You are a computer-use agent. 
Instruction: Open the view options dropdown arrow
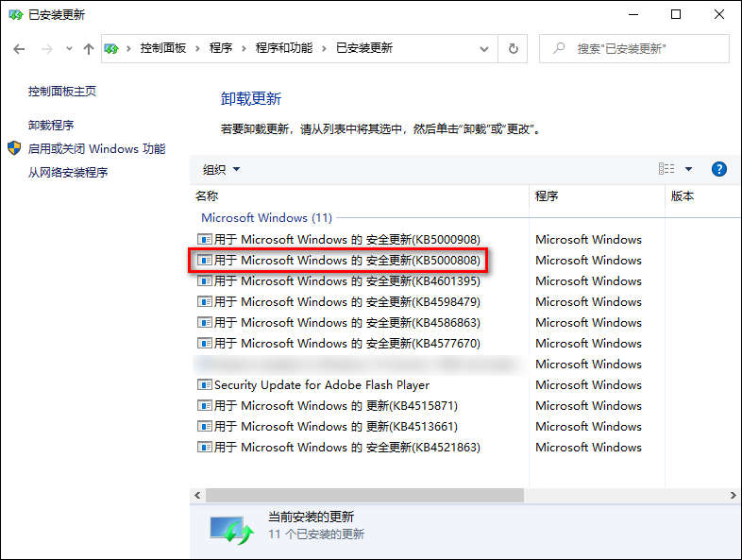(688, 169)
